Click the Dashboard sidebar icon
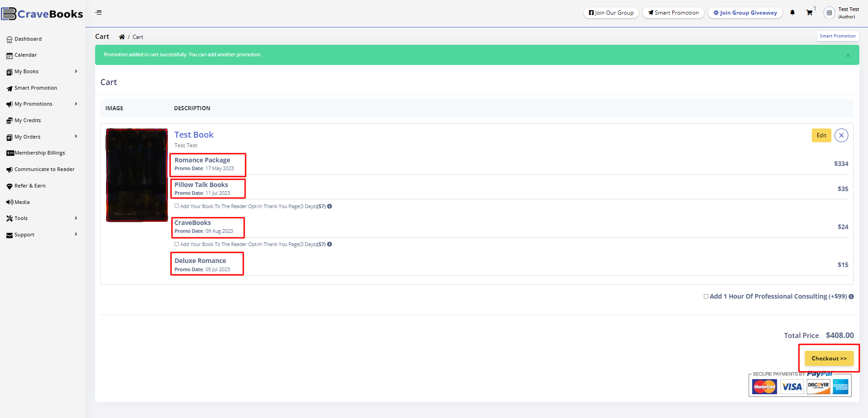This screenshot has height=418, width=868. (10, 40)
